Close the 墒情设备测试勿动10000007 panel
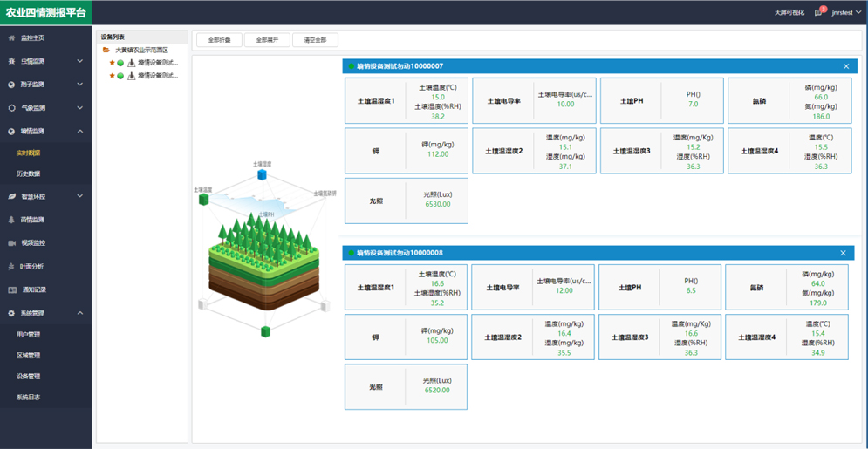 (846, 66)
